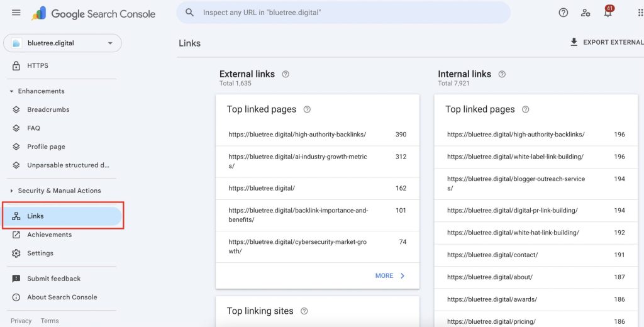This screenshot has height=327, width=644.
Task: Open internal pricing page row
Action: point(536,319)
